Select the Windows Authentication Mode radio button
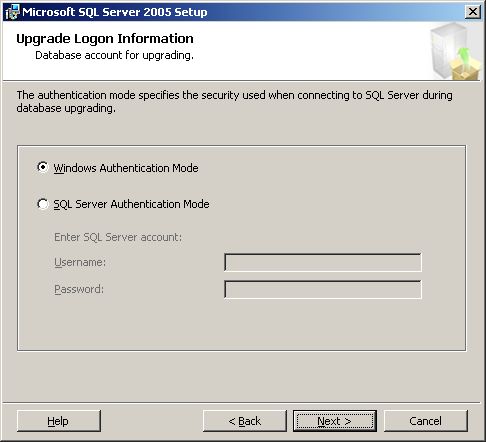This screenshot has height=442, width=486. (43, 167)
